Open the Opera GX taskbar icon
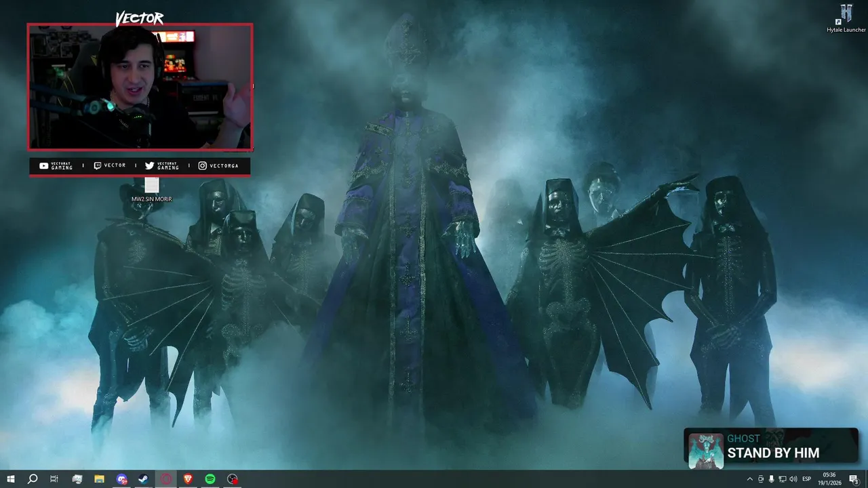Image resolution: width=868 pixels, height=488 pixels. tap(166, 479)
